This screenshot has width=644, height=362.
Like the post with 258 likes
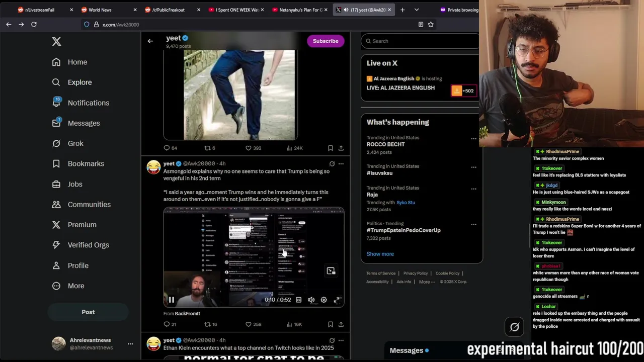(248, 324)
